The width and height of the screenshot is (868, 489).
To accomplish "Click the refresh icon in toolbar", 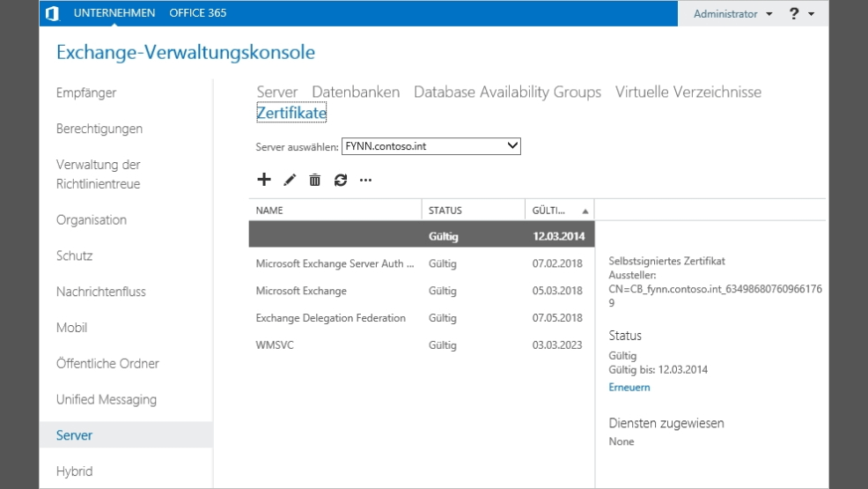I will (x=340, y=181).
